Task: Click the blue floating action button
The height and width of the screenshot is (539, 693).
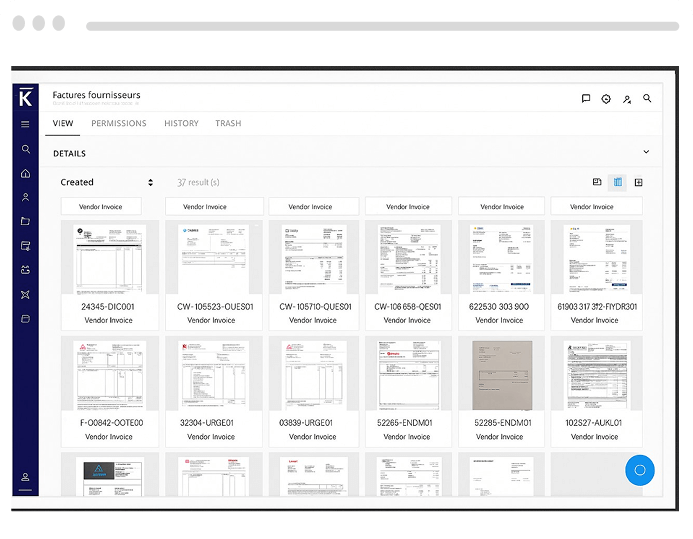Action: click(x=640, y=470)
